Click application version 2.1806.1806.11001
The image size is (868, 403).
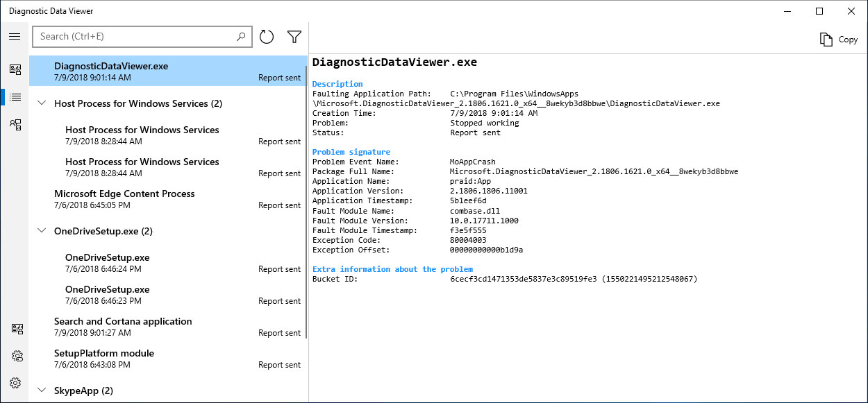(489, 191)
